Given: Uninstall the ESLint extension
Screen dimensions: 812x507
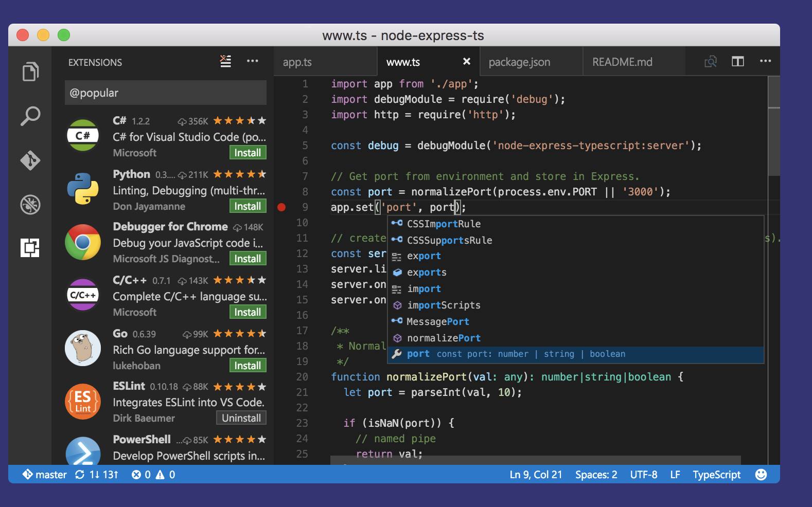Looking at the screenshot, I should point(241,418).
